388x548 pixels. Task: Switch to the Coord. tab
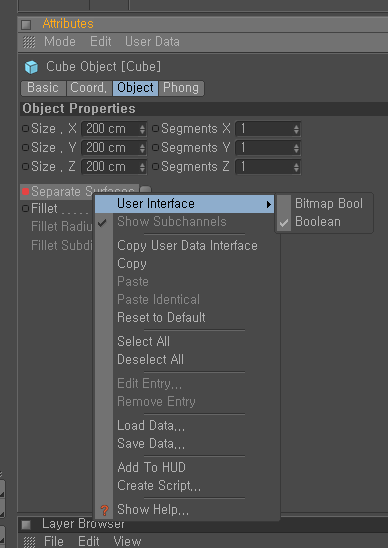pyautogui.click(x=89, y=88)
